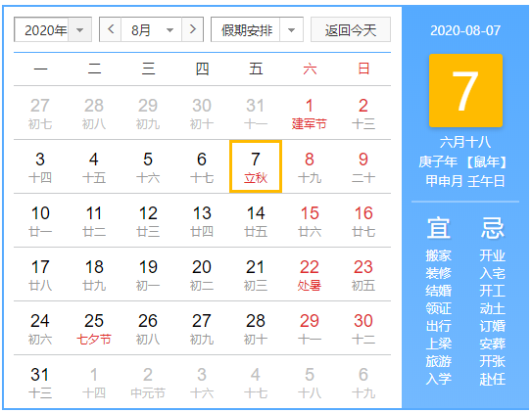This screenshot has height=413, width=532.
Task: Go to previous month arrow
Action: (x=111, y=29)
